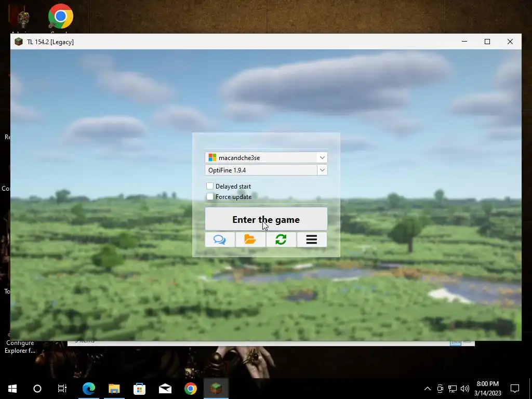
Task: Open the Mail app from taskbar
Action: (165, 389)
